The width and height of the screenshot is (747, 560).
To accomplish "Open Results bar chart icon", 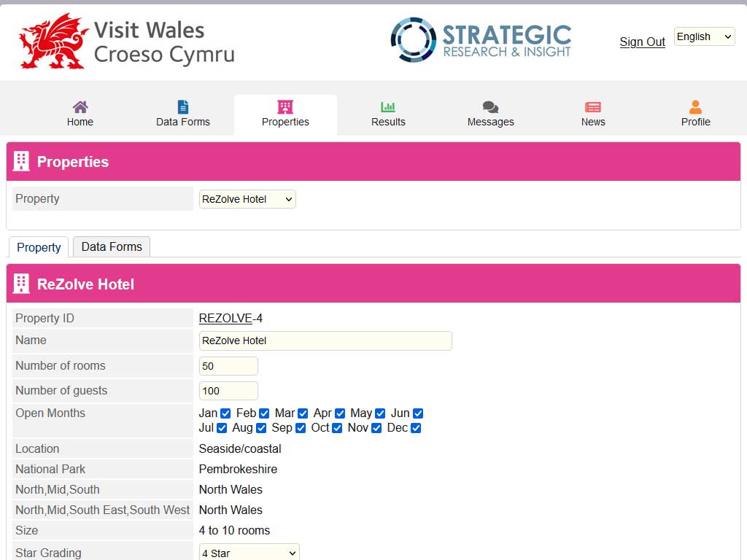I will (388, 107).
